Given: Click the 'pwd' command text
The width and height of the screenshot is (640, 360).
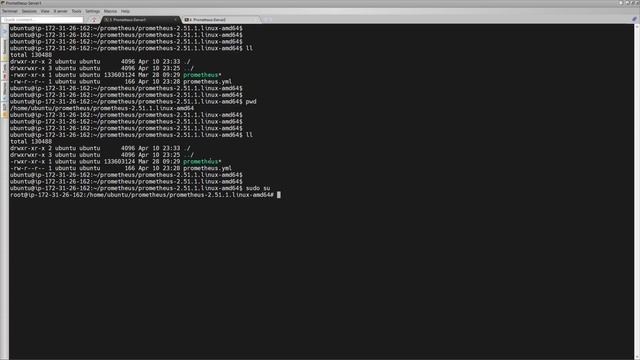Looking at the screenshot, I should pos(251,102).
